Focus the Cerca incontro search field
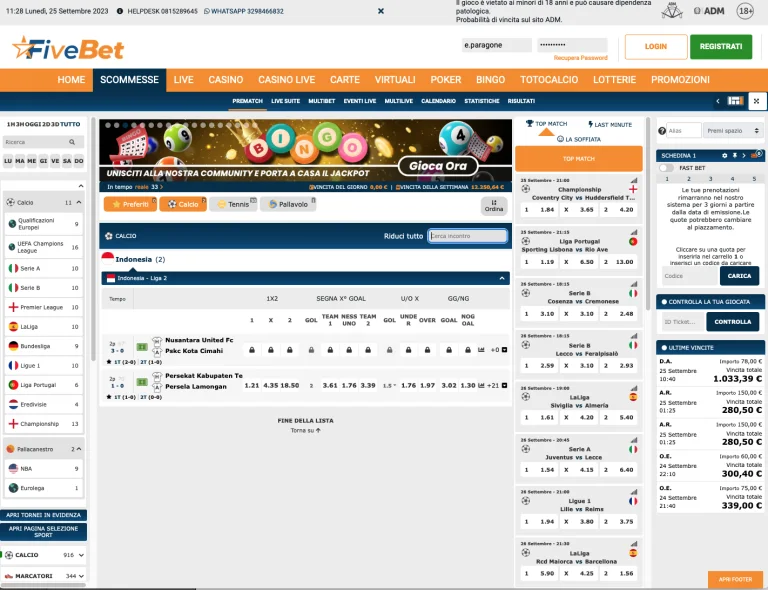This screenshot has height=590, width=768. click(467, 236)
